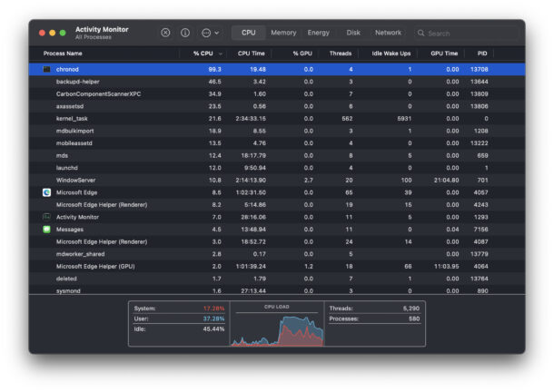This screenshot has height=392, width=554.
Task: Click the PID 13708 cell
Action: [480, 69]
